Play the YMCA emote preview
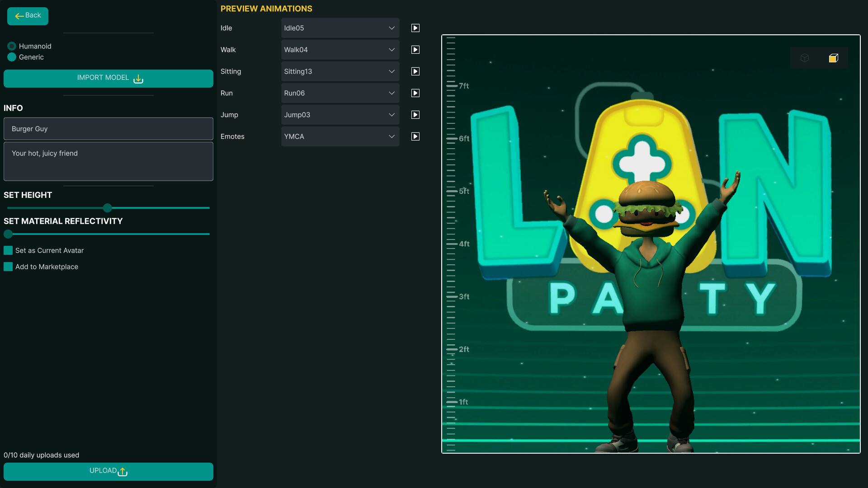The image size is (868, 488). [415, 136]
